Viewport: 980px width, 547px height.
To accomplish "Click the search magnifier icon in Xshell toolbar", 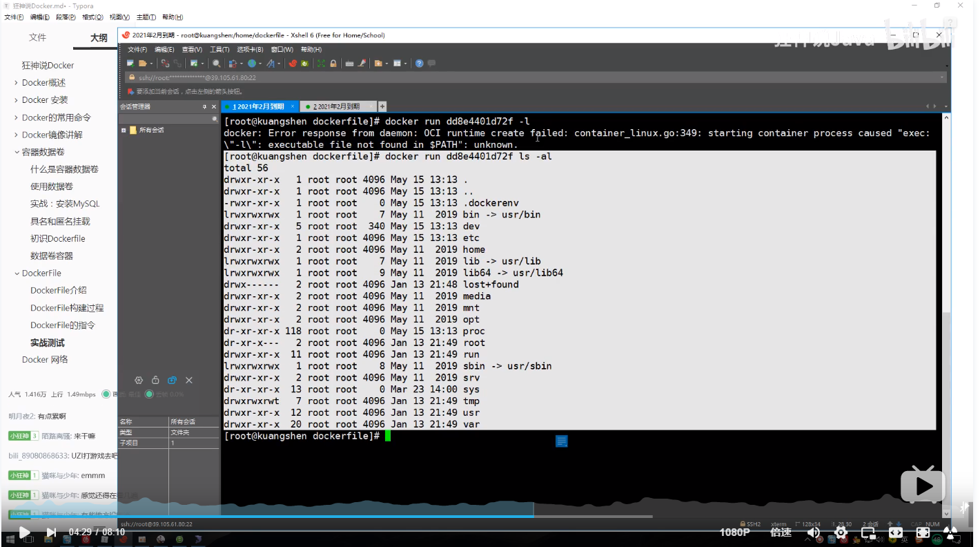I will coord(217,63).
